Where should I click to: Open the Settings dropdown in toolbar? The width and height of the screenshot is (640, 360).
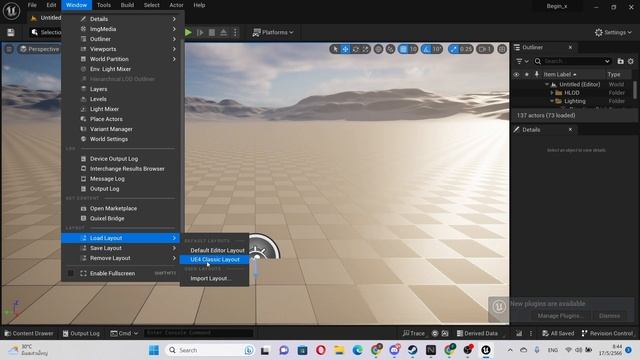pos(613,32)
